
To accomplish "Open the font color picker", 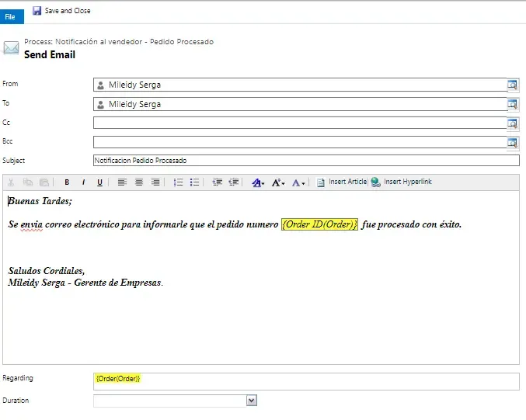I will (x=298, y=182).
